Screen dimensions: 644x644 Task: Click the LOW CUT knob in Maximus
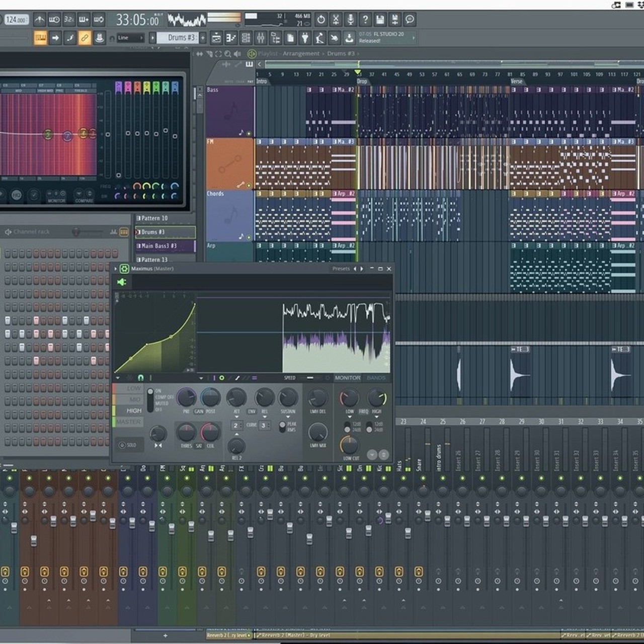349,445
